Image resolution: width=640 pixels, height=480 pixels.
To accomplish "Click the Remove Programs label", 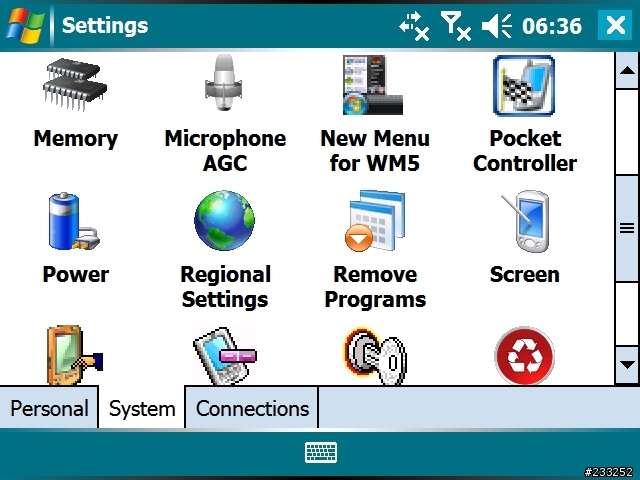I will point(376,287).
